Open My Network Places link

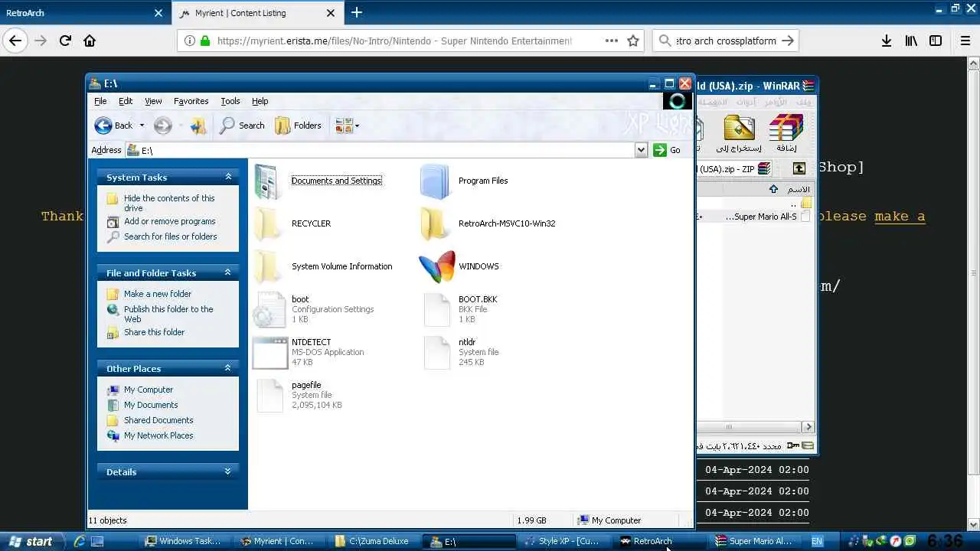point(158,435)
